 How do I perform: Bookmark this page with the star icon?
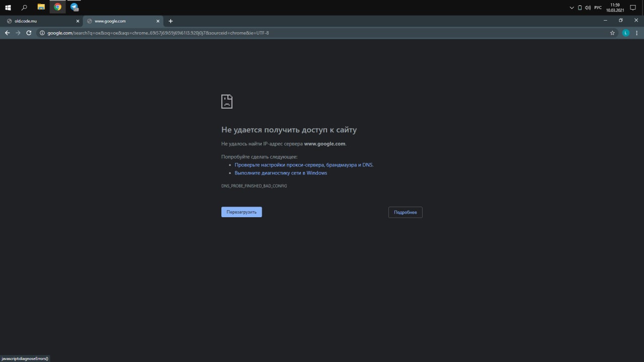(x=612, y=33)
